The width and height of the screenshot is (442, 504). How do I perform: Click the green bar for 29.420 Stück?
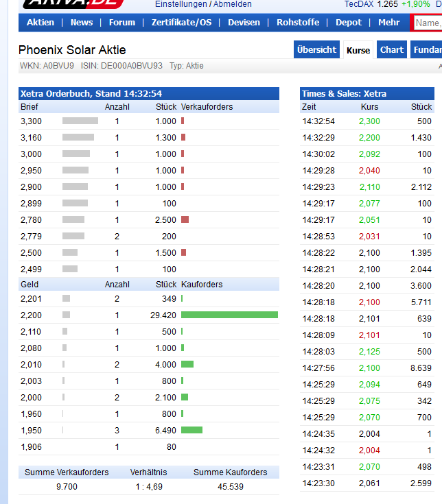click(x=229, y=315)
